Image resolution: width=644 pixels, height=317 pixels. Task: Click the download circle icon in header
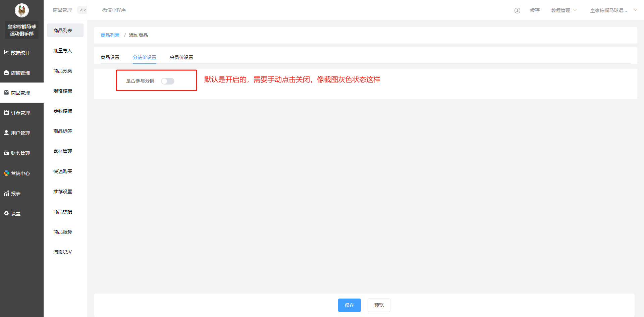(x=517, y=10)
